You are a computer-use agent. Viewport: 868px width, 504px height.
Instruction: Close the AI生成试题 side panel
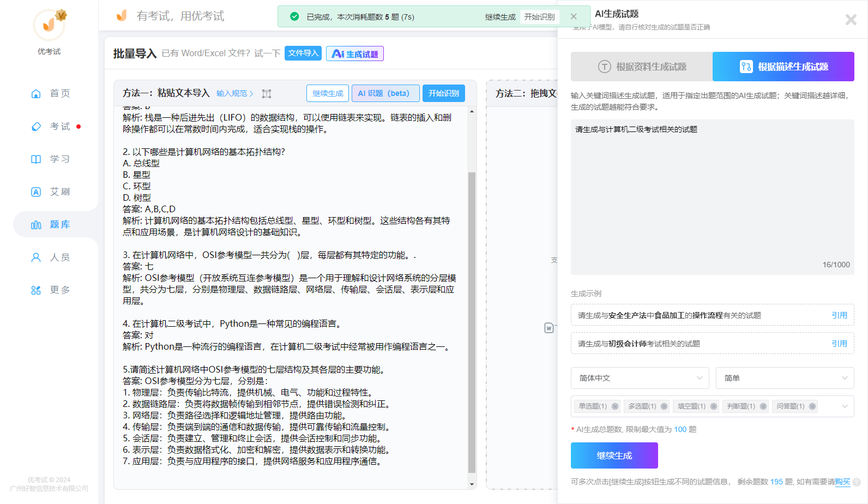click(851, 20)
